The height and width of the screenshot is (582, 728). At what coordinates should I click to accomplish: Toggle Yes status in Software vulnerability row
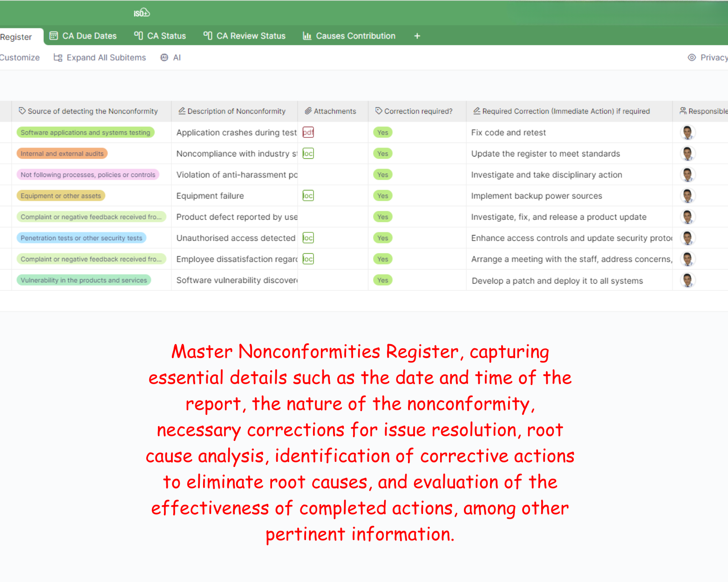coord(382,280)
